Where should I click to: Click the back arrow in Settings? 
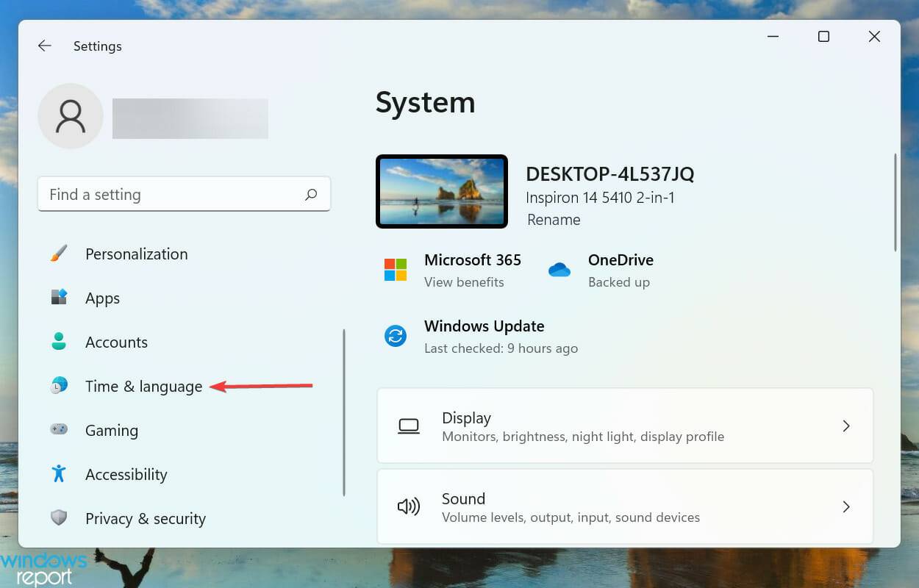pos(44,46)
